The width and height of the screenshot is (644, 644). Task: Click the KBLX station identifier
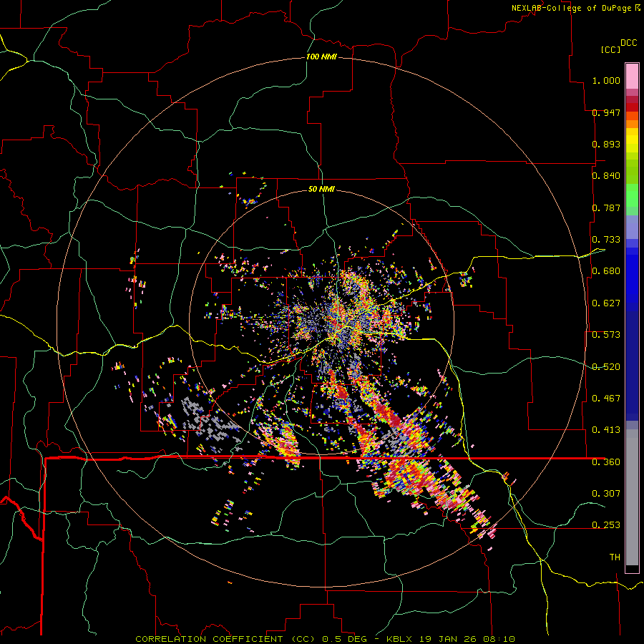(399, 639)
